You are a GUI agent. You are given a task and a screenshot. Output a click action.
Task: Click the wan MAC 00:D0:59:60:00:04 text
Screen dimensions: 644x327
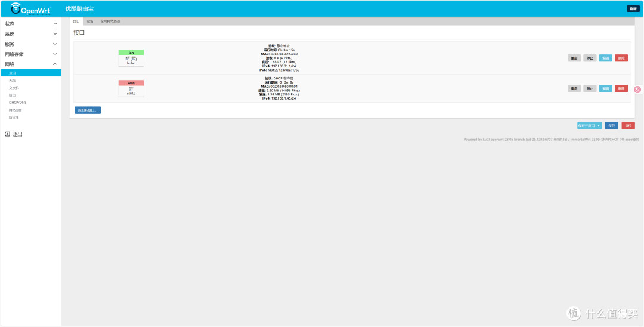(279, 87)
